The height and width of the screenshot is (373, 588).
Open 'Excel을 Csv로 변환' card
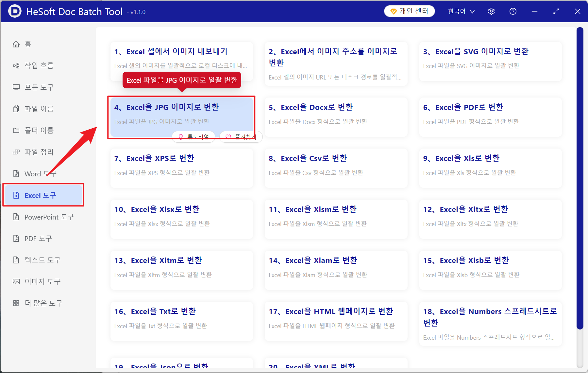336,168
